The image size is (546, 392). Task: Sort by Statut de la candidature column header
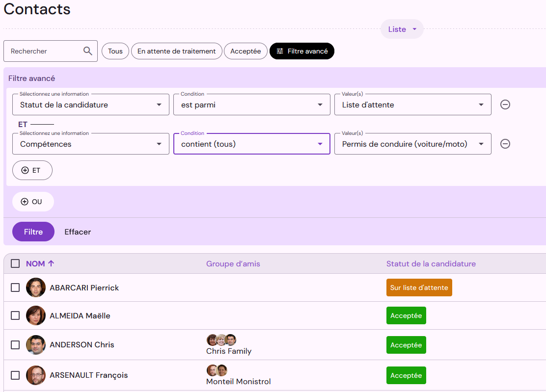tap(431, 263)
